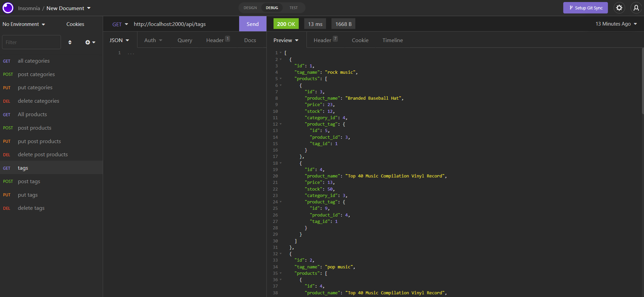Switch to TEST mode

[x=293, y=8]
